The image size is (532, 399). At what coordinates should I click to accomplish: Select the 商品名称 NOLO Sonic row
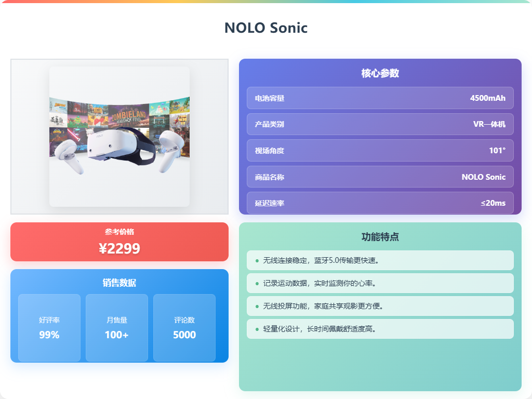[x=380, y=177]
